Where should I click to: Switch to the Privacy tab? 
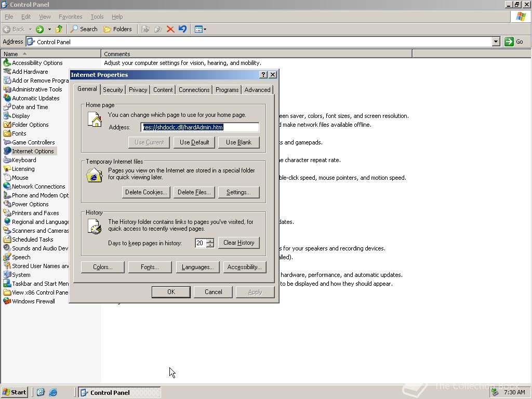point(138,90)
